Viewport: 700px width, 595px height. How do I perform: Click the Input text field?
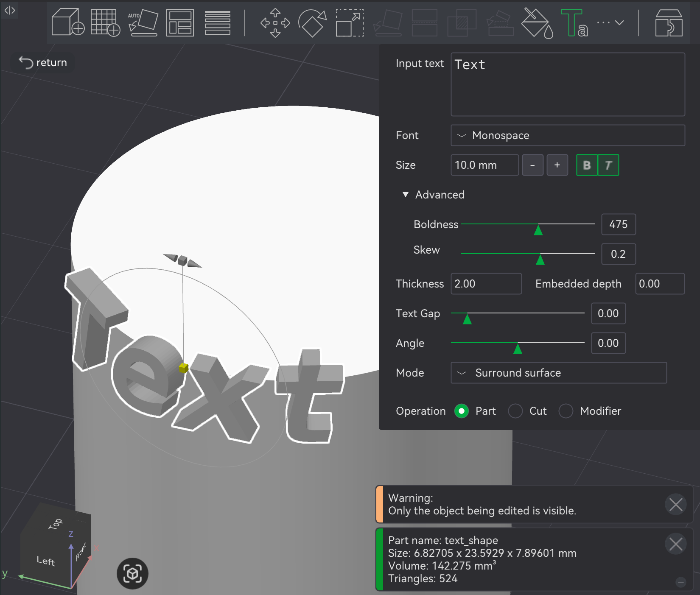tap(568, 84)
